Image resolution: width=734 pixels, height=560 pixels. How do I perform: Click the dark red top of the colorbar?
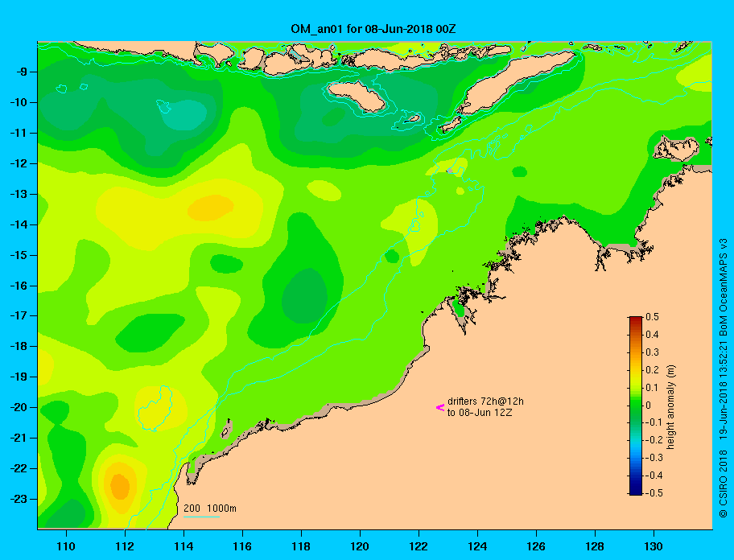tap(636, 319)
